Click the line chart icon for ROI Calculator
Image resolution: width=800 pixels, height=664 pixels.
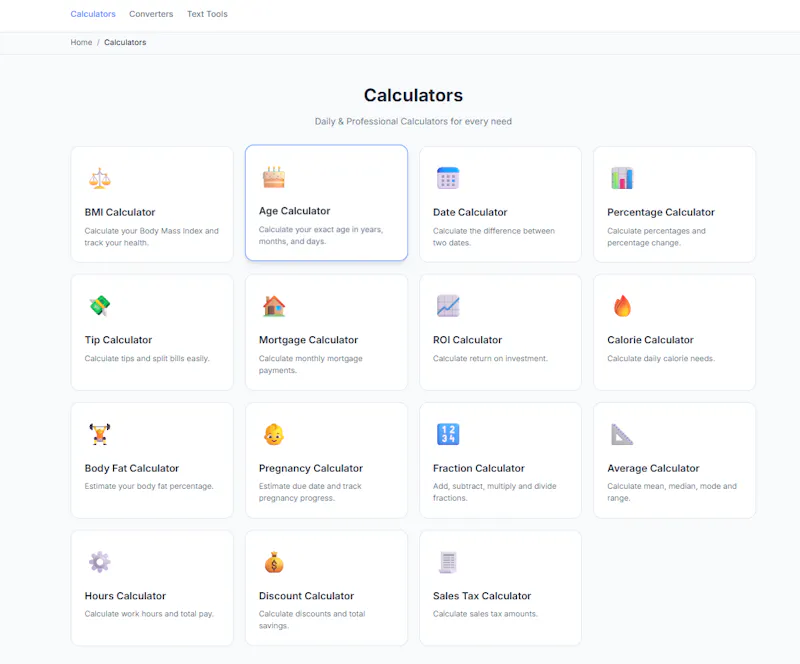click(x=448, y=306)
